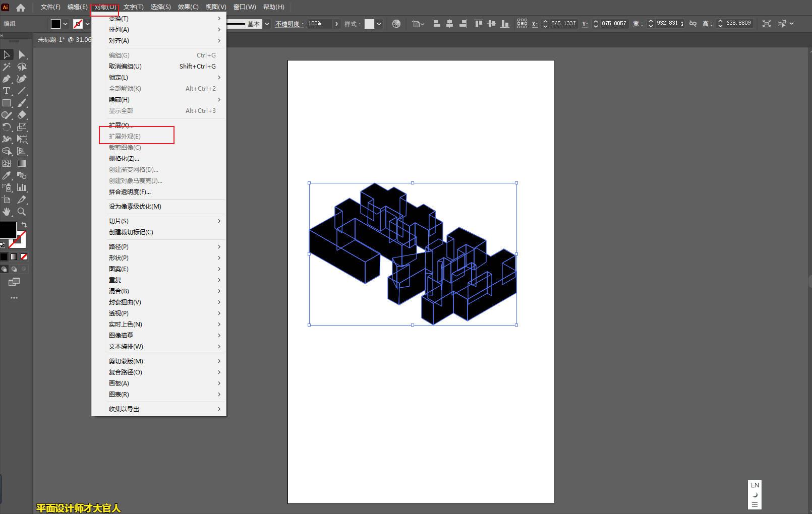Select the Line Segment tool
The height and width of the screenshot is (514, 812).
click(x=22, y=91)
